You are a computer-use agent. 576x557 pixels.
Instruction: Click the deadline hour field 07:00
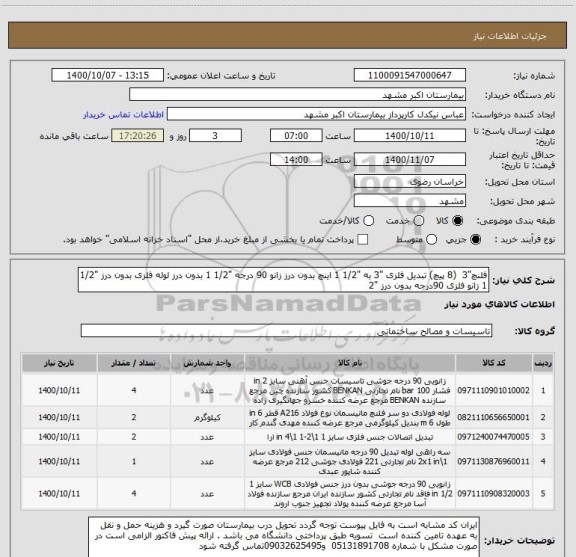tap(296, 136)
